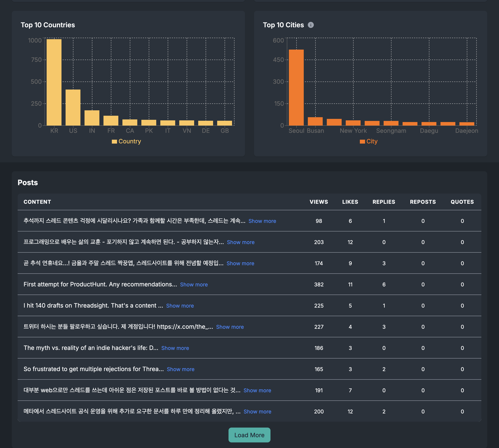
Task: Click the KR bar in countries chart
Action: click(54, 82)
